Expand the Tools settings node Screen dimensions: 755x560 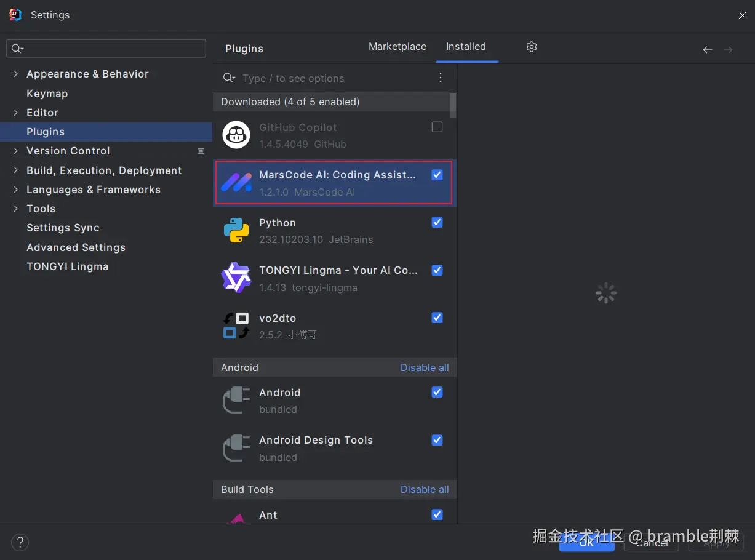pos(15,209)
